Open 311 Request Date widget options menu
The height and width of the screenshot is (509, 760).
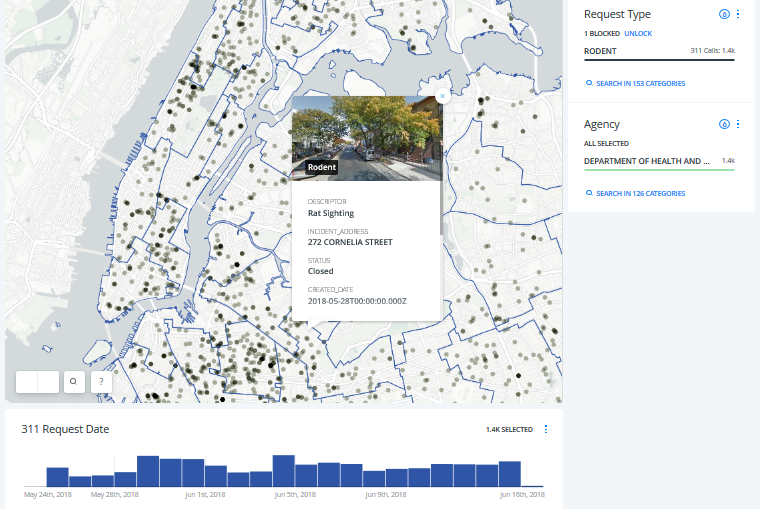tap(546, 429)
